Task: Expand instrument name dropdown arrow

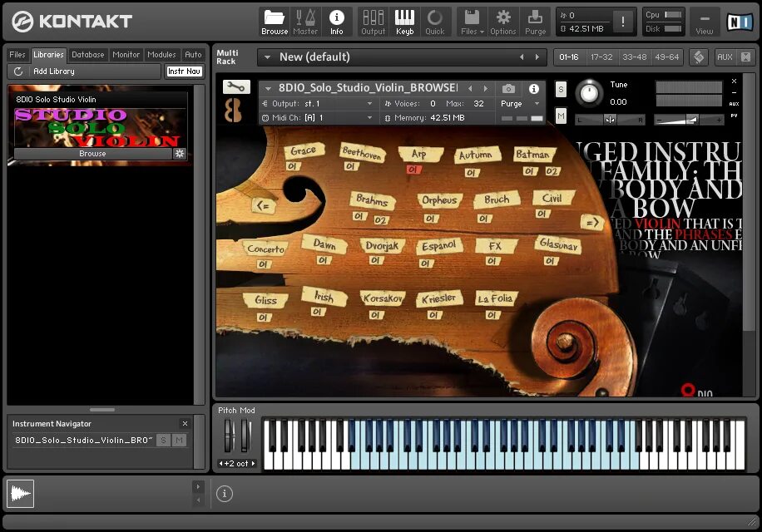Action: click(268, 88)
